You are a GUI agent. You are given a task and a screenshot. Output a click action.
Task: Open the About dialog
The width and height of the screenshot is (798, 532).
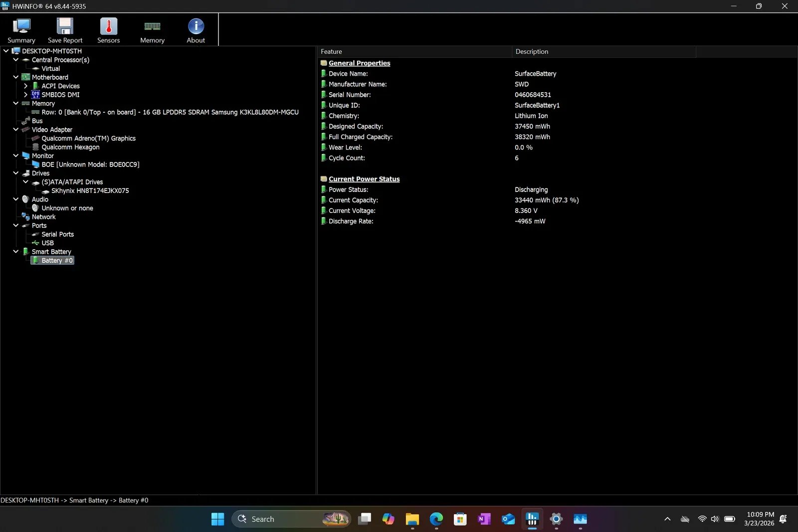coord(195,30)
